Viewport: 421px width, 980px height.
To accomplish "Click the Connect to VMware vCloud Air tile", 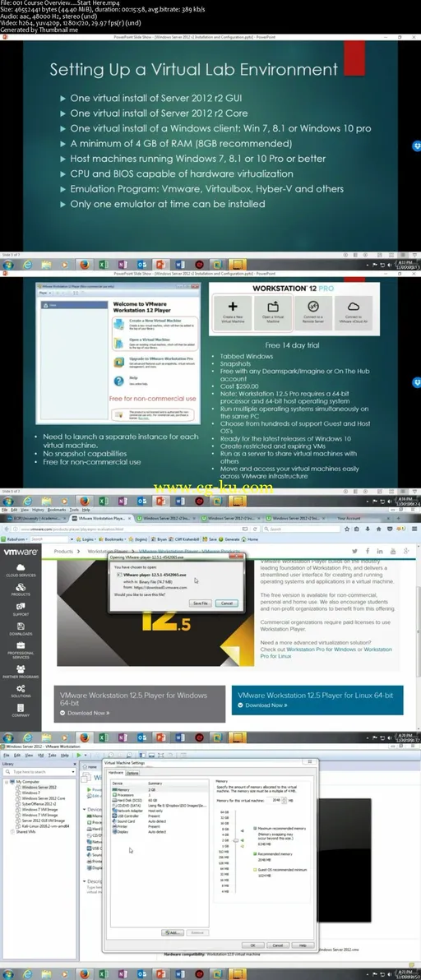I will (354, 313).
